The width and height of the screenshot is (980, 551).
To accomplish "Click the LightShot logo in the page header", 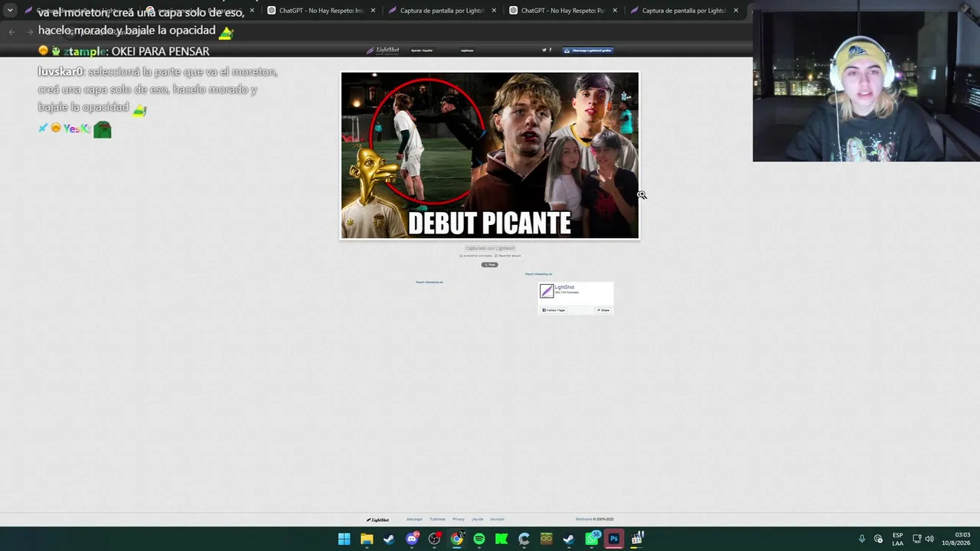I will point(383,51).
